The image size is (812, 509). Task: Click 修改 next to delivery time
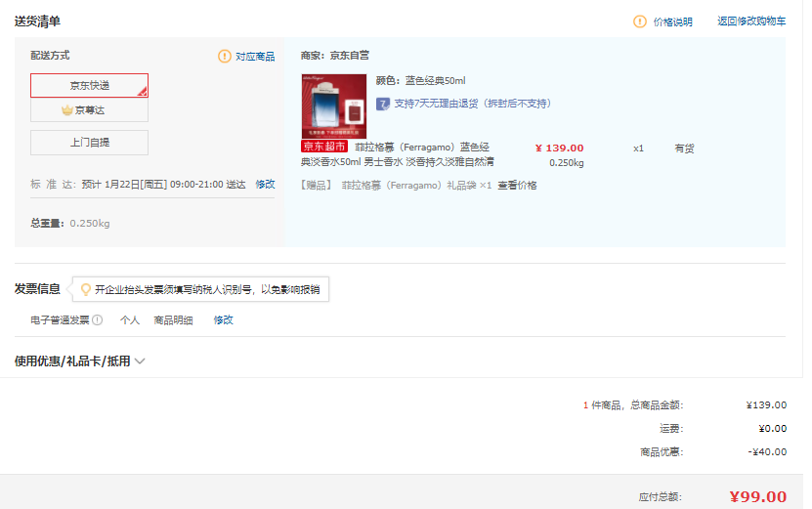click(x=265, y=185)
